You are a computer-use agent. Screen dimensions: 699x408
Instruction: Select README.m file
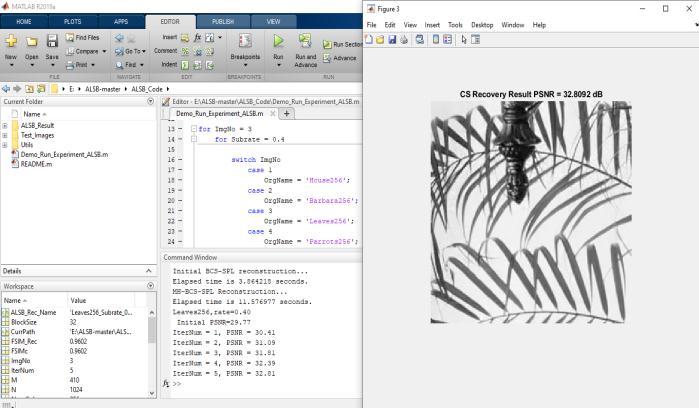click(x=36, y=164)
